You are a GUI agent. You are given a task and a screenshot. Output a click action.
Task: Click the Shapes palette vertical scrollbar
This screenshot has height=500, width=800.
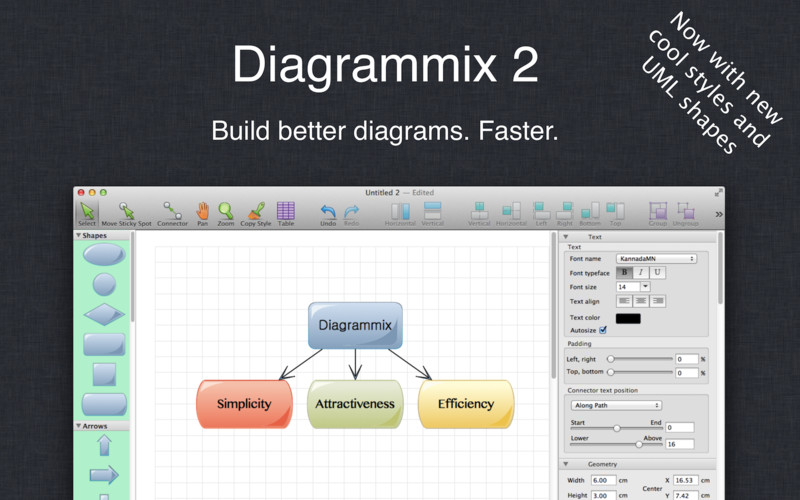click(x=132, y=277)
